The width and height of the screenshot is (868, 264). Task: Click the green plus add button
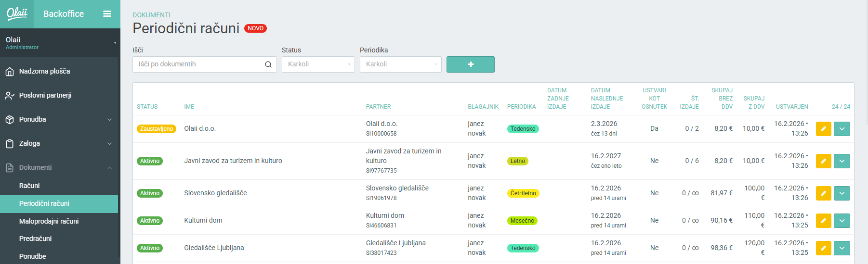point(470,64)
